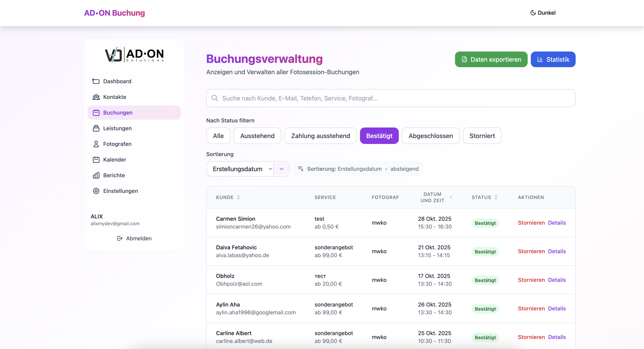The image size is (644, 349).
Task: Click the Daten exportieren button
Action: tap(491, 60)
